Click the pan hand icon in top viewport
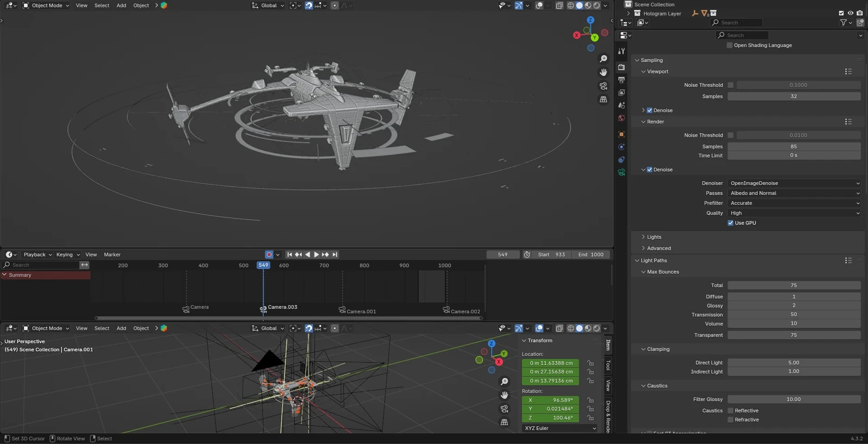 [603, 73]
